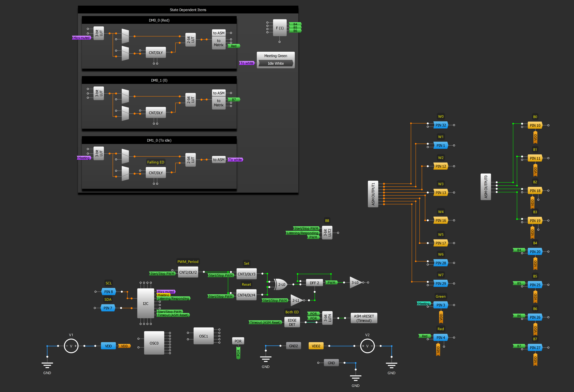The image size is (574, 392).
Task: Select PIN 26 (B6)
Action: pyautogui.click(x=535, y=317)
